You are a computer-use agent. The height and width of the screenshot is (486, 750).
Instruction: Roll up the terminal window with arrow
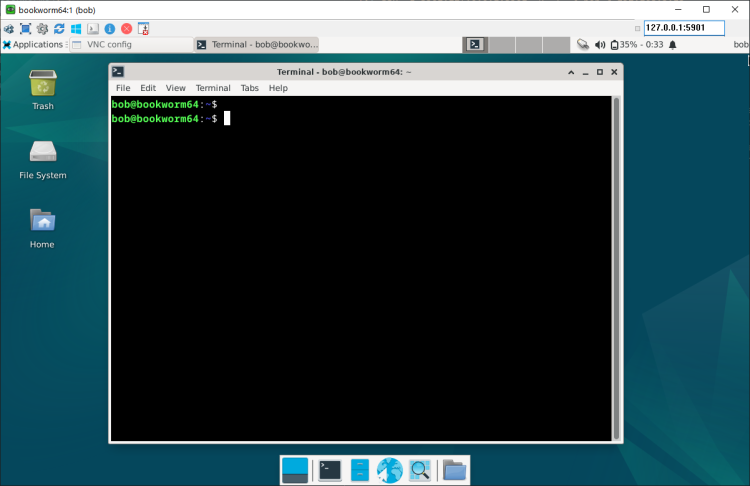571,72
